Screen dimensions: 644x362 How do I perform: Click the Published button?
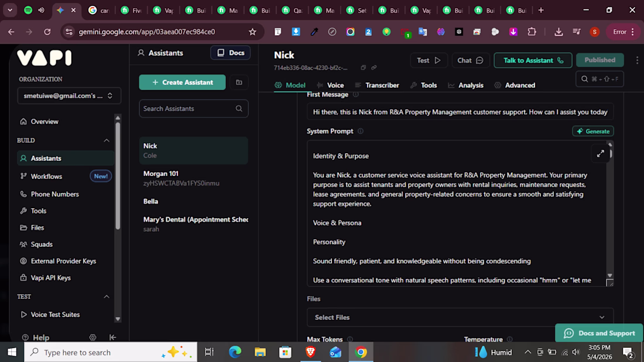click(x=600, y=60)
